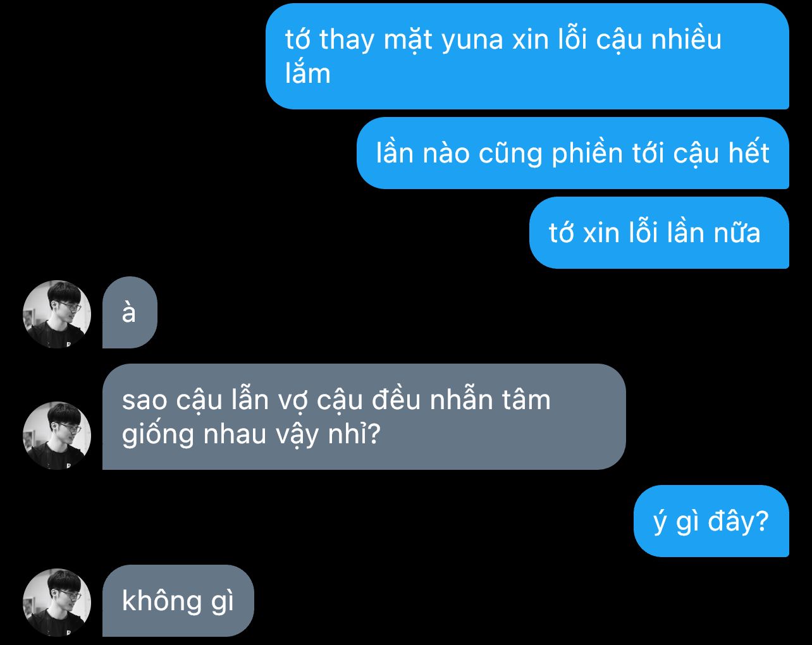
Task: Click the word "yuna" in the first message
Action: pos(472,40)
